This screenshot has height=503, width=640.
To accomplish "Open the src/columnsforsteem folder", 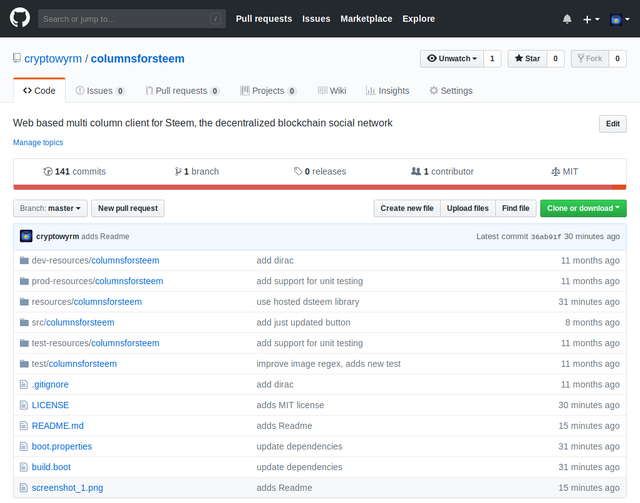I will click(x=73, y=323).
